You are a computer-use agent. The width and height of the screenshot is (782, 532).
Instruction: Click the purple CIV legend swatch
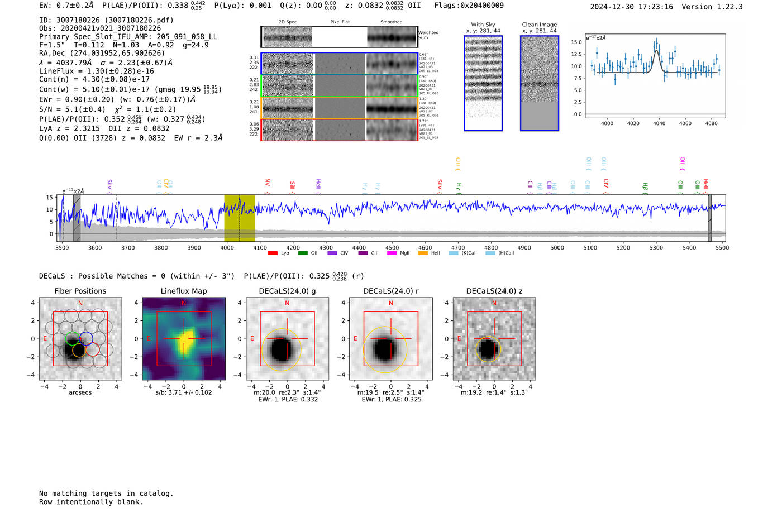click(332, 253)
